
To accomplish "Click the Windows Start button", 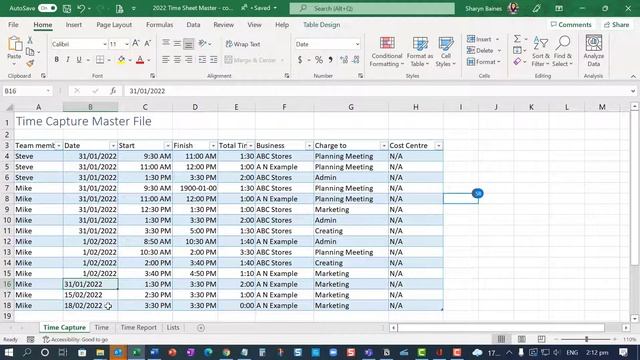I will [9, 352].
